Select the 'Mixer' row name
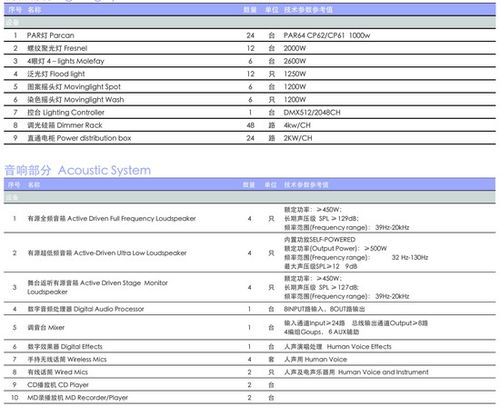The image size is (500, 416). point(46,328)
